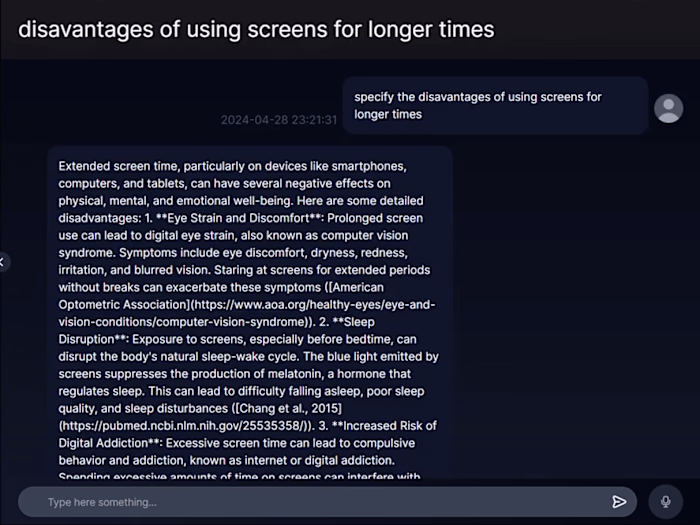Select the user message 'specify the disavantages' bubble

(496, 105)
